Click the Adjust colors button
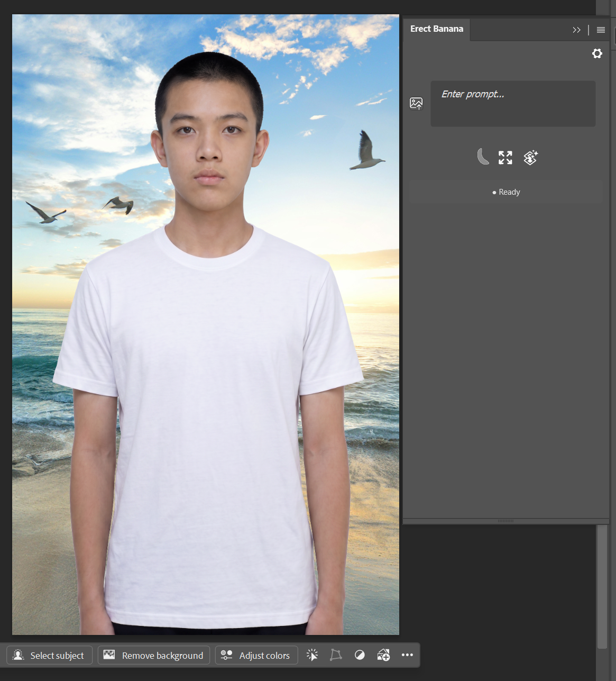 (x=256, y=655)
